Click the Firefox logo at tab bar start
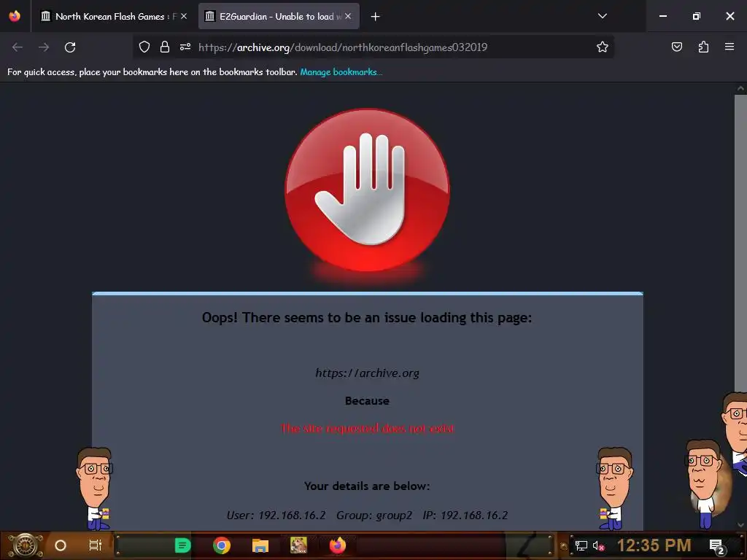 click(15, 16)
